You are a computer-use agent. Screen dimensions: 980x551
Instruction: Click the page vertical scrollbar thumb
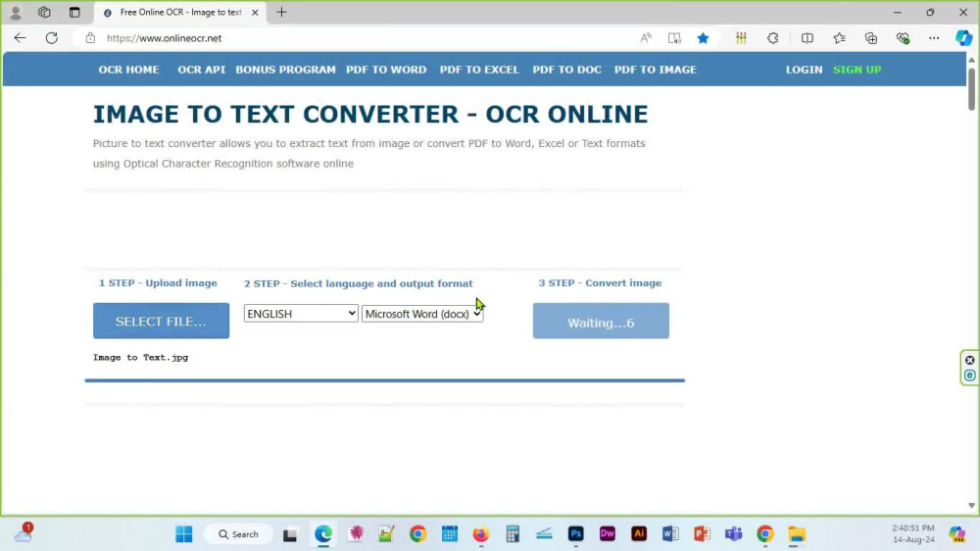[x=971, y=88]
